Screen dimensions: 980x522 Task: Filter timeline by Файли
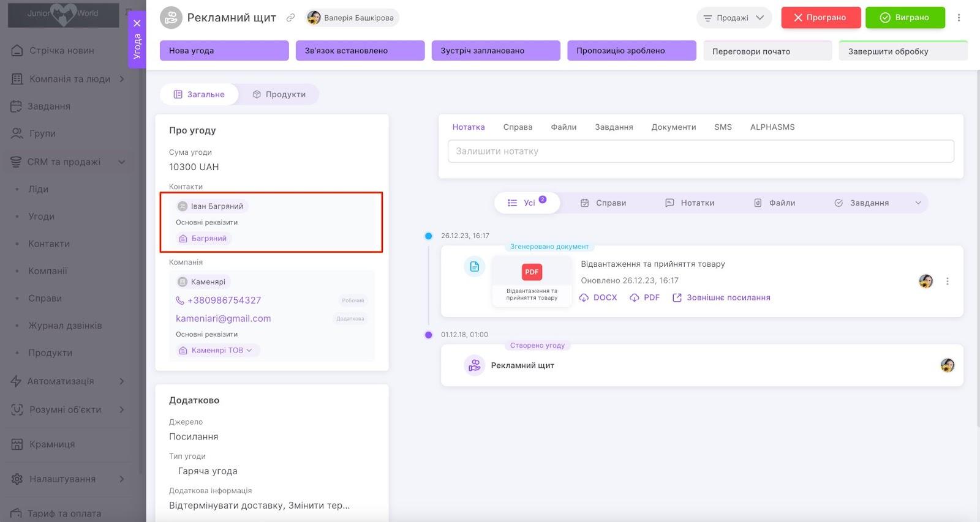pos(775,203)
